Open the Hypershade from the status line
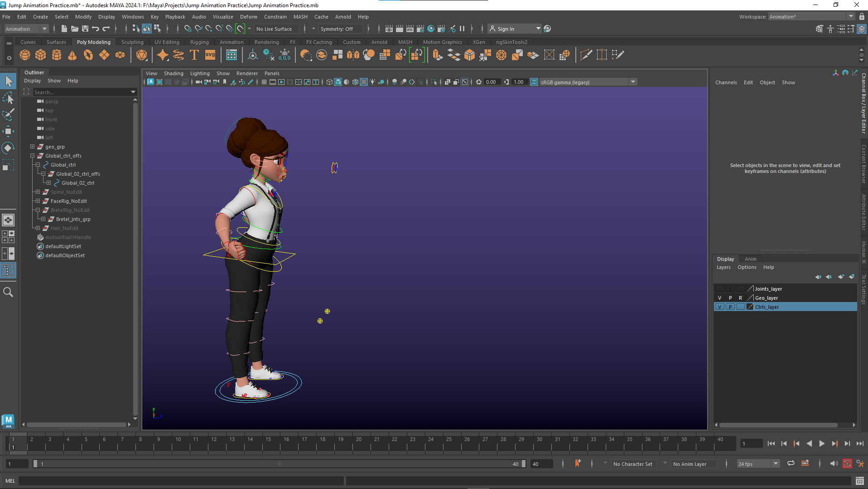The height and width of the screenshot is (489, 868). [x=431, y=29]
